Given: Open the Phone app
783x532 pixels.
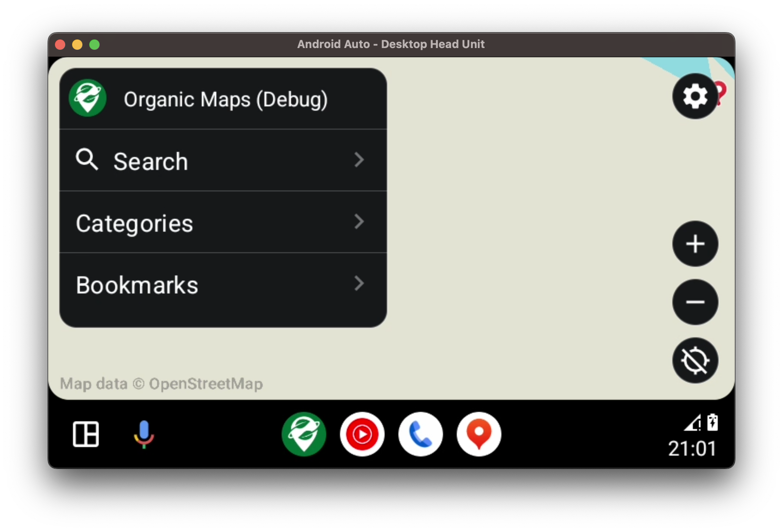Looking at the screenshot, I should click(420, 435).
